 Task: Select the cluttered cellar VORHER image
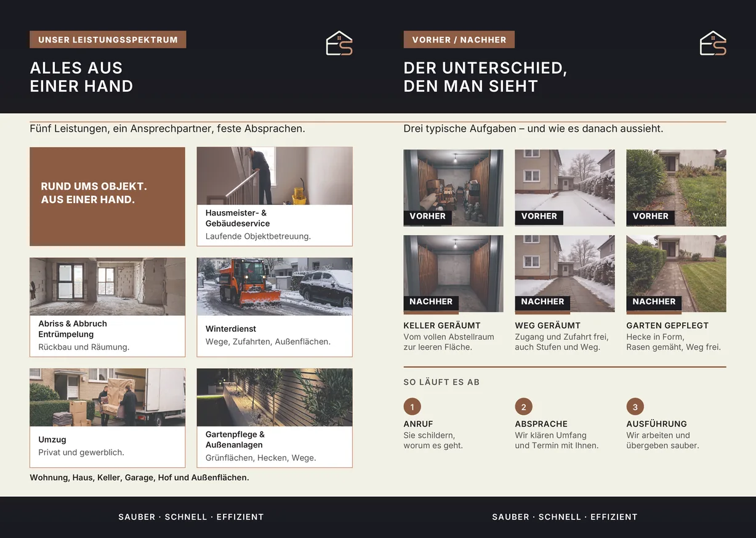(x=453, y=188)
